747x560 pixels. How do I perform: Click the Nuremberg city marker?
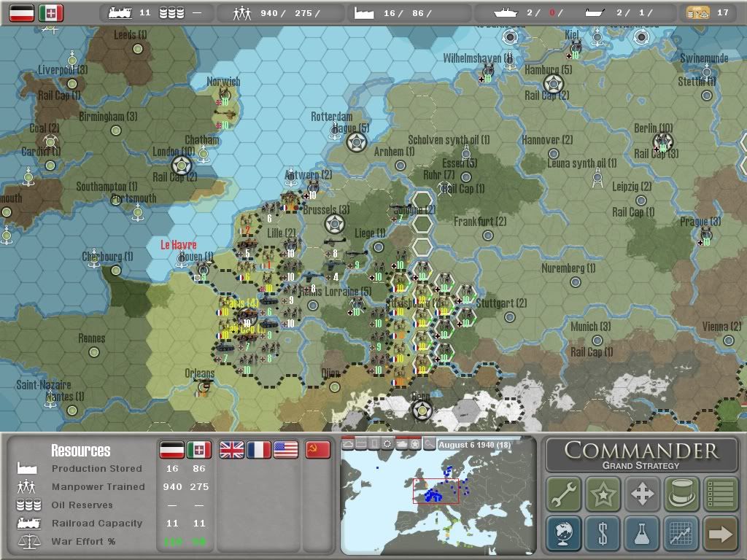pos(576,282)
